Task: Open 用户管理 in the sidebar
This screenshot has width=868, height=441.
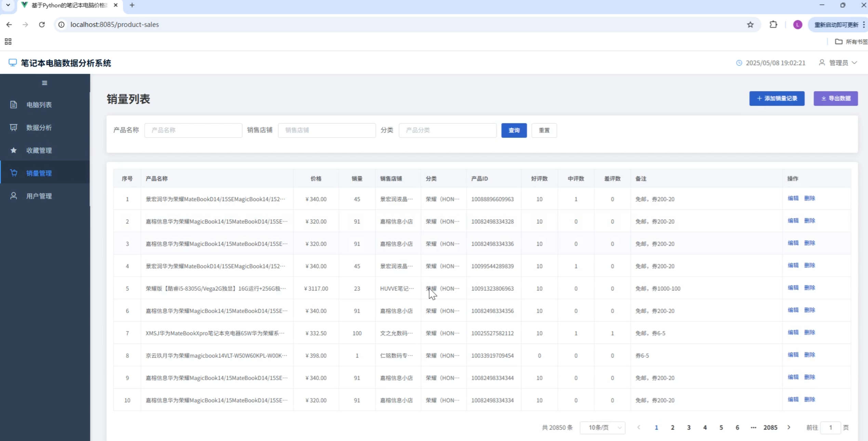Action: pos(39,196)
